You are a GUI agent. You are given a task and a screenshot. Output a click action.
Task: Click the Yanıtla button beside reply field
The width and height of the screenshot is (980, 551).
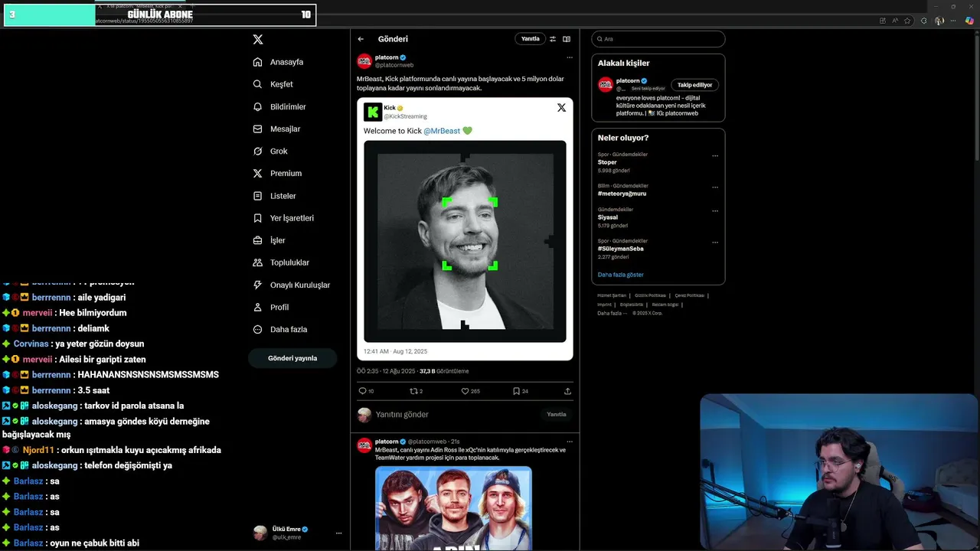[557, 414]
